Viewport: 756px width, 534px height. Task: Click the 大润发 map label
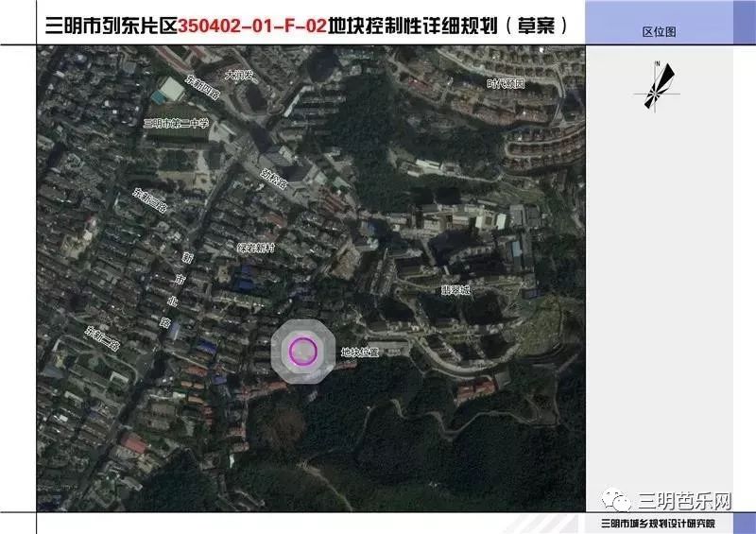tap(239, 75)
